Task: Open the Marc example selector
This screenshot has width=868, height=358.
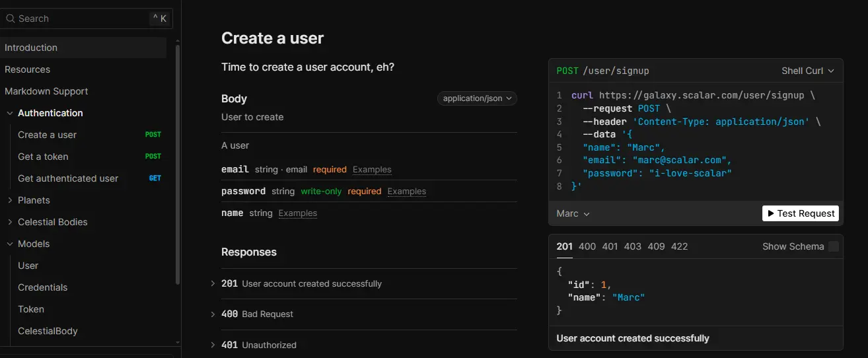Action: coord(573,213)
